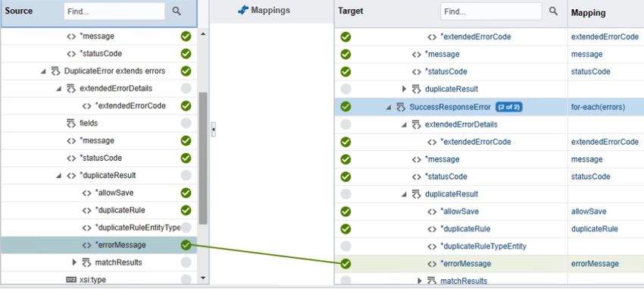The image size is (644, 289).
Task: Click the green check beside Source errorMessage
Action: coord(186,246)
